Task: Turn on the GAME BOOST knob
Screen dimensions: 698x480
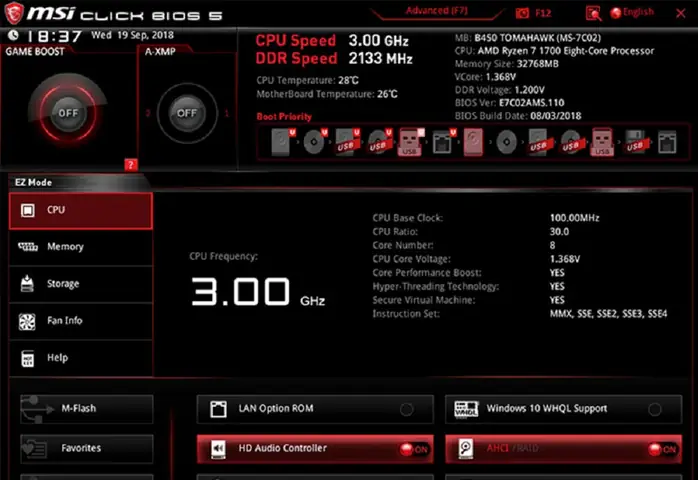Action: point(68,113)
